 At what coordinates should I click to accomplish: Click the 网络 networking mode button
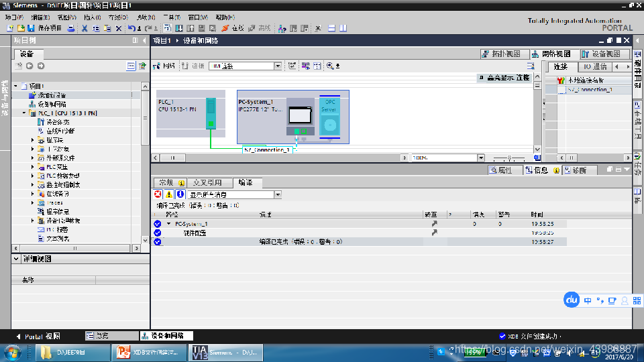[164, 66]
